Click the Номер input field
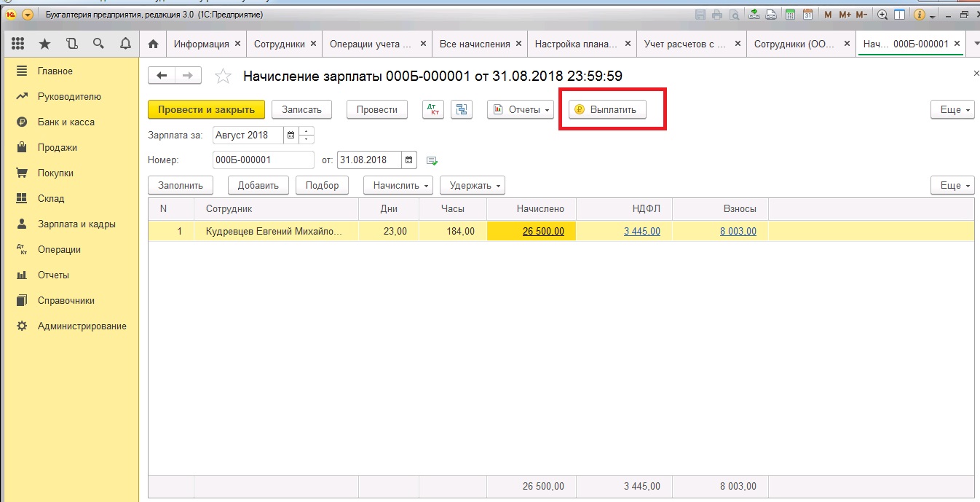Viewport: 980px width, 502px height. click(x=263, y=160)
